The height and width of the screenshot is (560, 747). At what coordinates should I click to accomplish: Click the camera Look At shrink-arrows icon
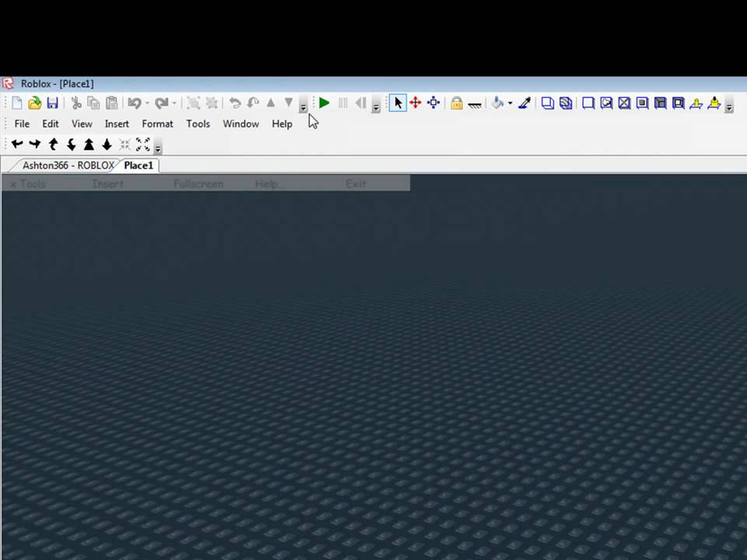click(124, 145)
